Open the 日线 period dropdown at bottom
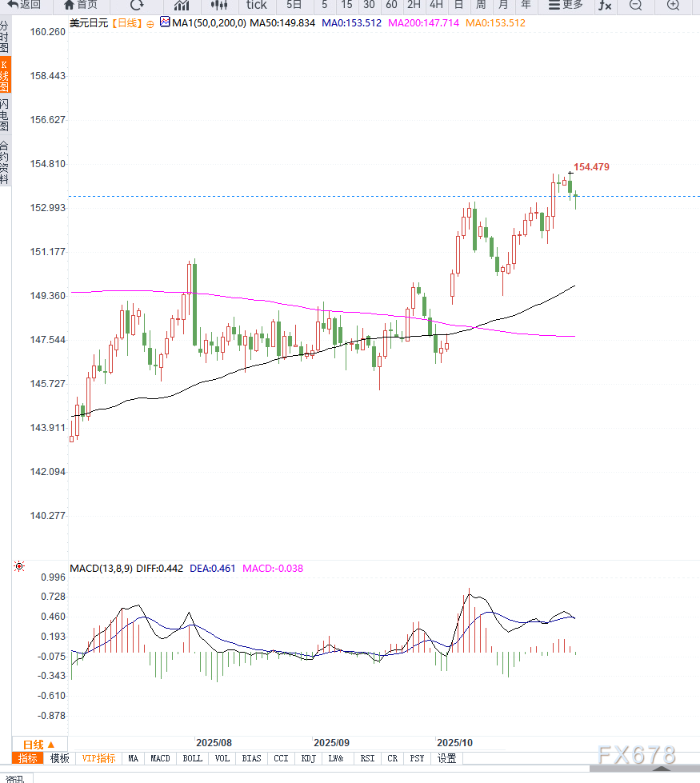Image resolution: width=700 pixels, height=783 pixels. (x=39, y=744)
